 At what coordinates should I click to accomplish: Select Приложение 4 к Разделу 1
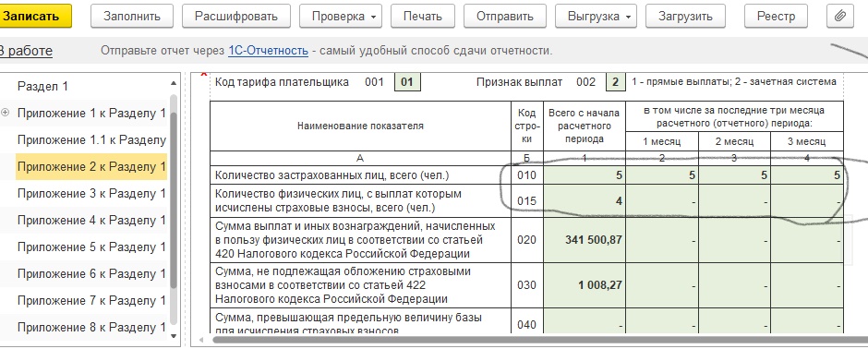click(x=91, y=220)
